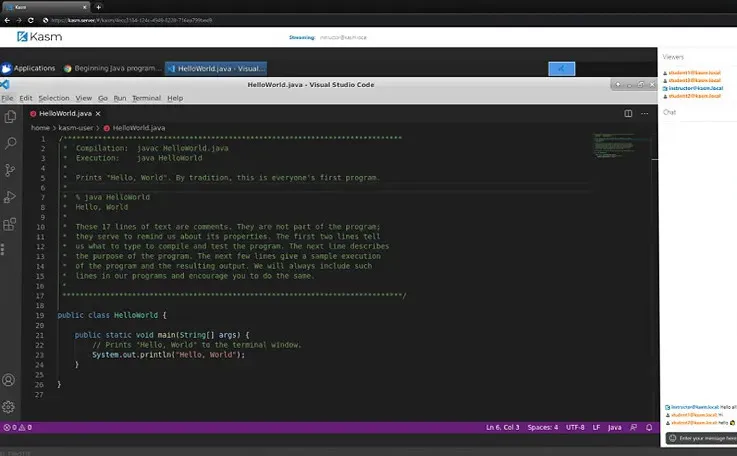
Task: Open the Search view in activity bar
Action: [10, 143]
